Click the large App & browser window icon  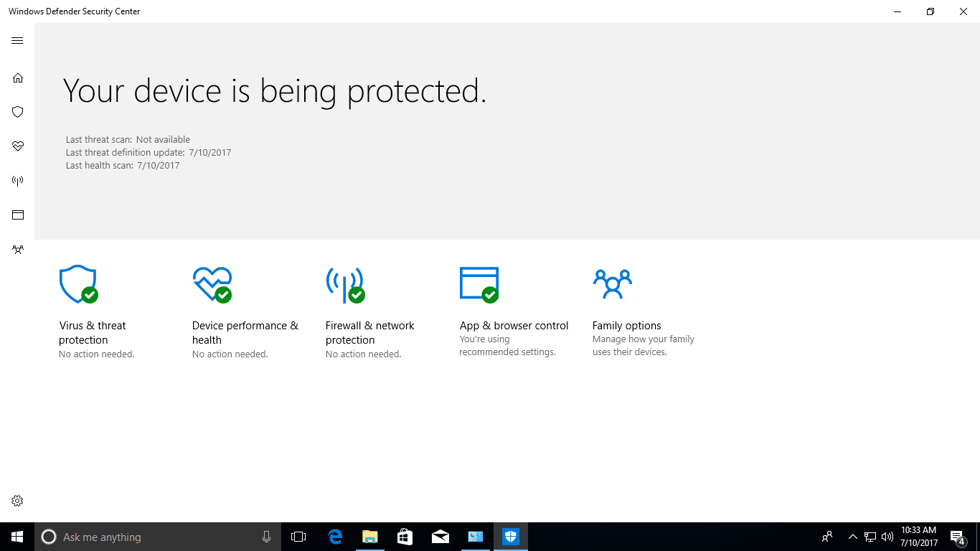point(479,284)
